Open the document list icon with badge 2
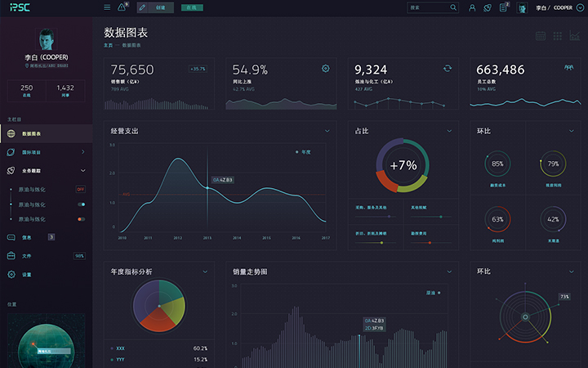The height and width of the screenshot is (368, 588). tap(503, 7)
